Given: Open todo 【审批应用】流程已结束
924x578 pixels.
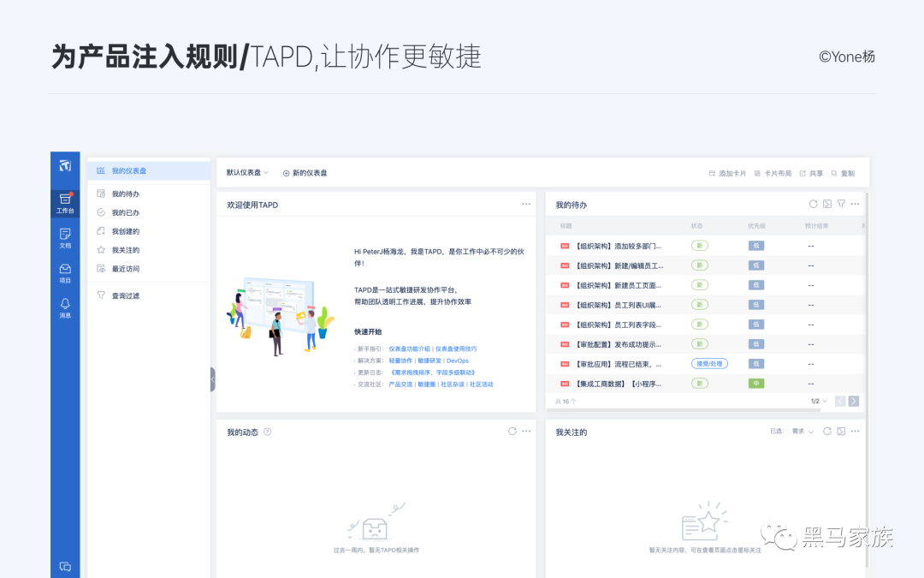Looking at the screenshot, I should click(619, 365).
